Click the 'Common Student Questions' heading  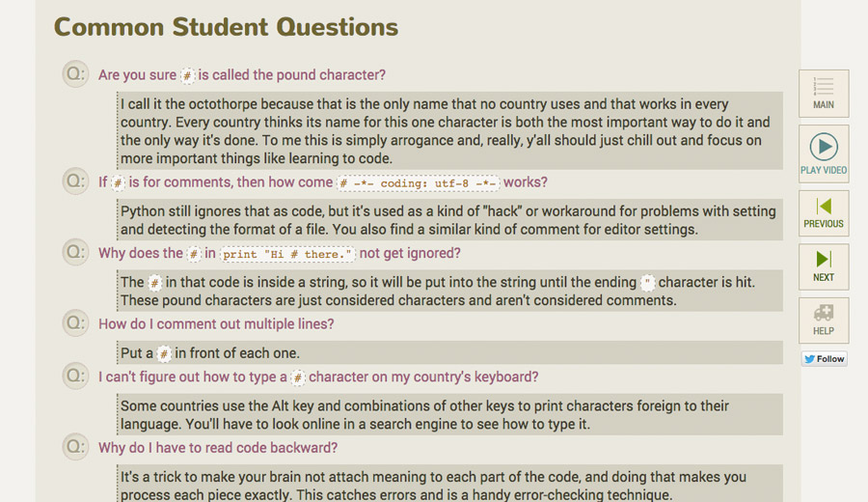(226, 27)
